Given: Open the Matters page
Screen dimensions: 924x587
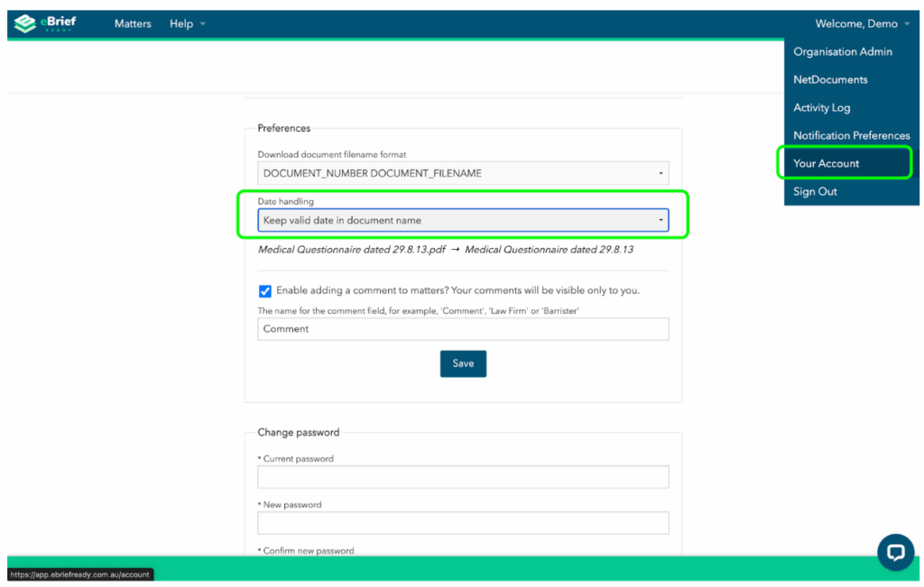Looking at the screenshot, I should [133, 24].
